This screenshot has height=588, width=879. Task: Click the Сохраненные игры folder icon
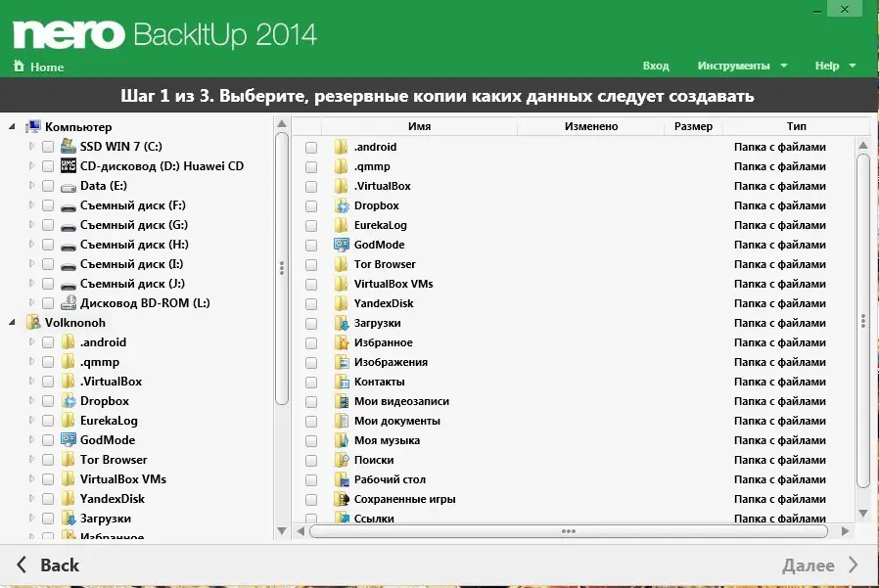(342, 499)
